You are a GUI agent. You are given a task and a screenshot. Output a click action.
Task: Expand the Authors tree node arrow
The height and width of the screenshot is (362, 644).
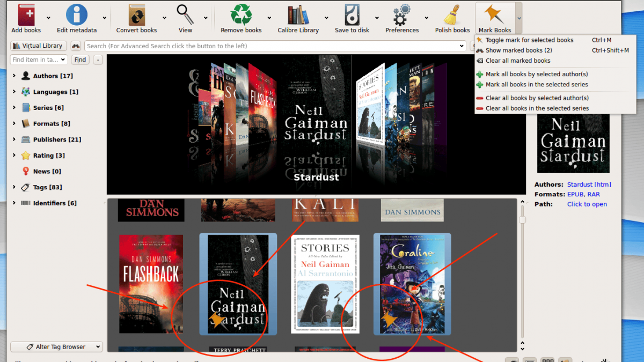[14, 76]
